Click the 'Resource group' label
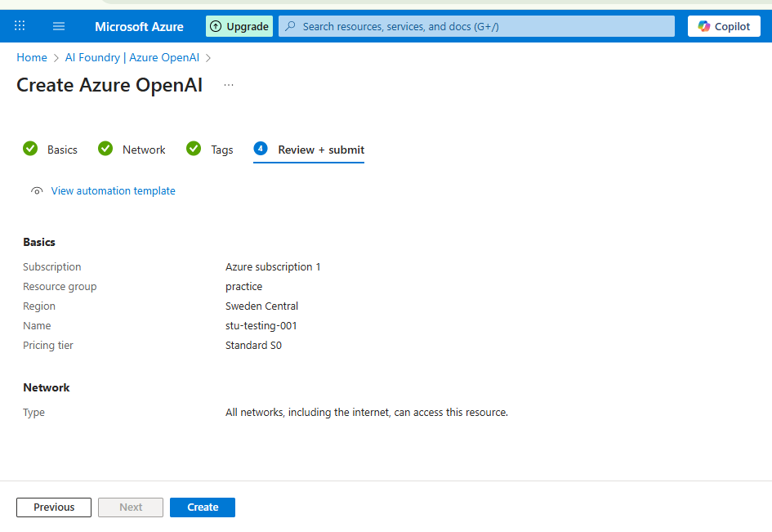Screen dimensions: 772x532 (60, 287)
